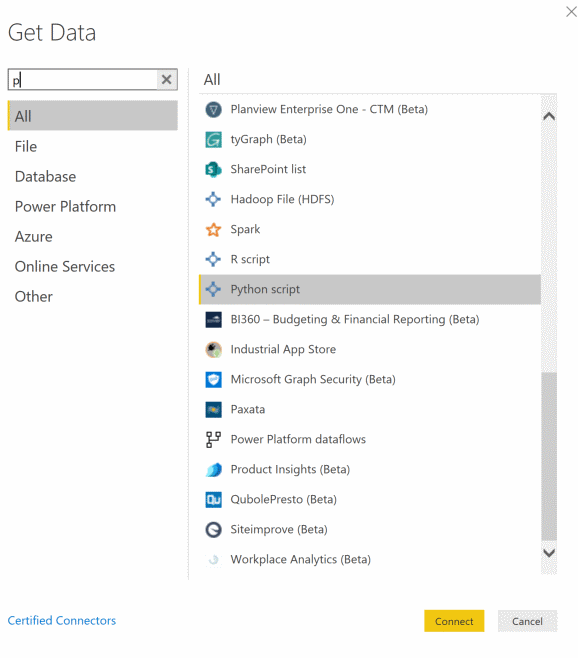
Task: Select the Siteimprove (Beta) icon
Action: pos(213,530)
